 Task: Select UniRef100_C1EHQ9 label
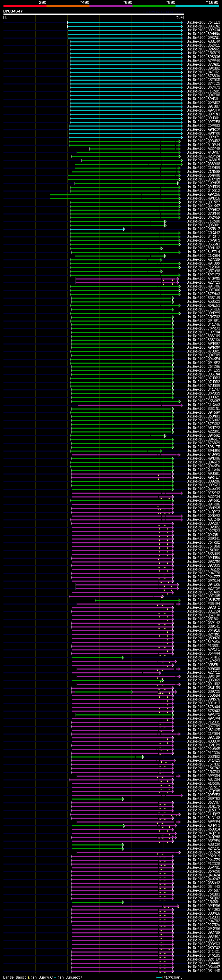(x=203, y=168)
